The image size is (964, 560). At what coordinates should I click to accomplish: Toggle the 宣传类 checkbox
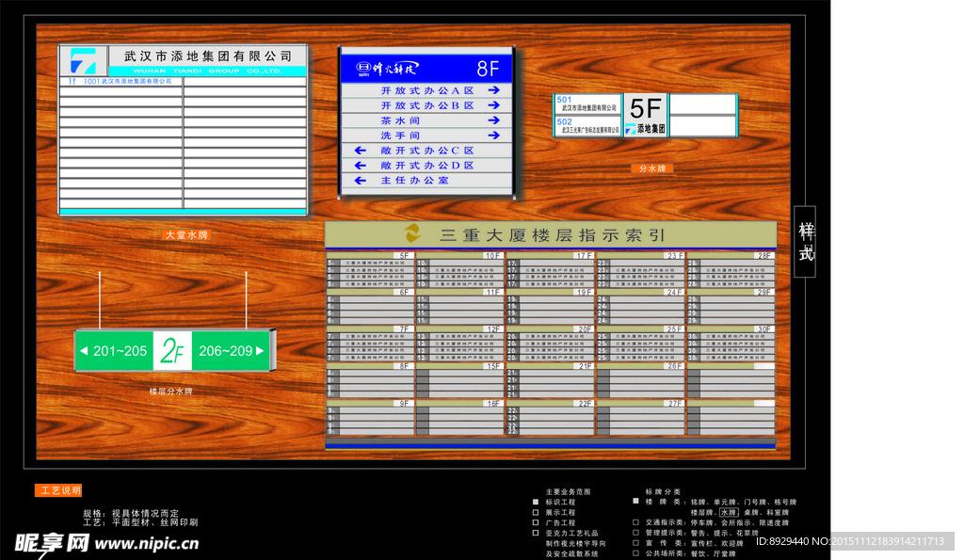point(635,543)
